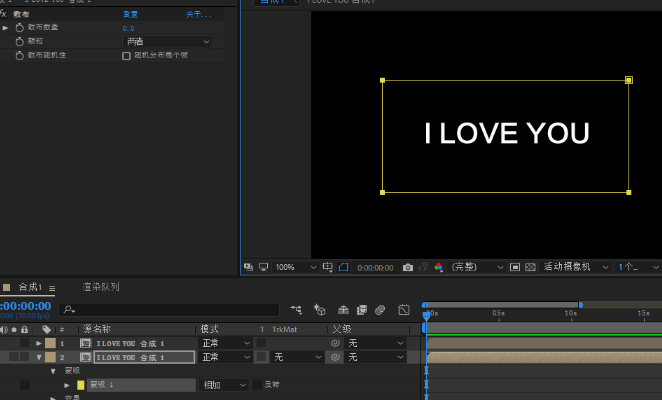662x400 pixels.
Task: Toggle the mask inverted checkbox
Action: pyautogui.click(x=258, y=384)
